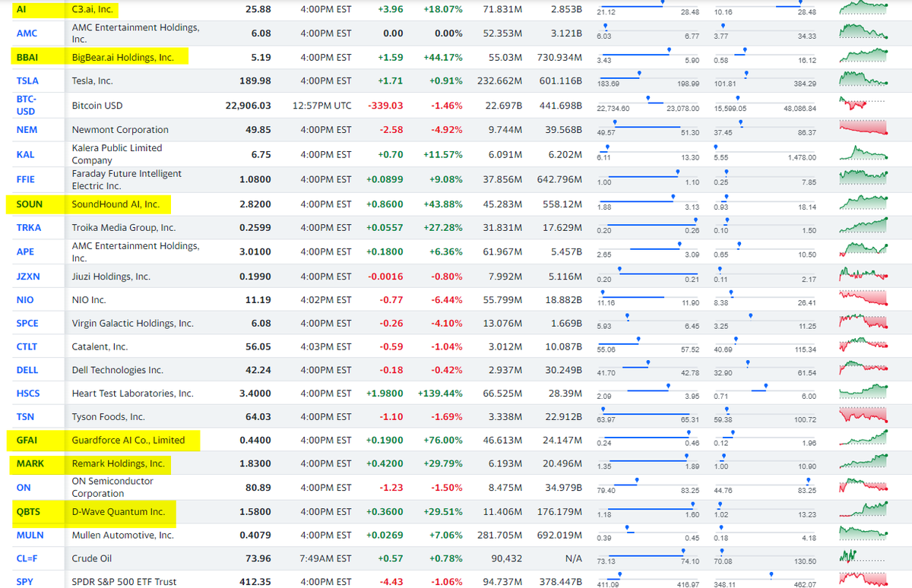This screenshot has width=912, height=588.
Task: Click the D-Wave Quantum sparkline chart
Action: pos(863,511)
